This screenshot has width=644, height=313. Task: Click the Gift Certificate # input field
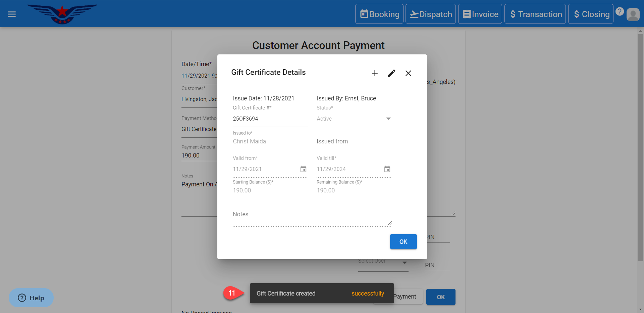(x=270, y=119)
